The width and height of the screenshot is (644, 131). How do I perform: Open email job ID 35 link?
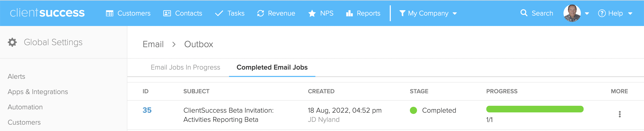tap(147, 110)
